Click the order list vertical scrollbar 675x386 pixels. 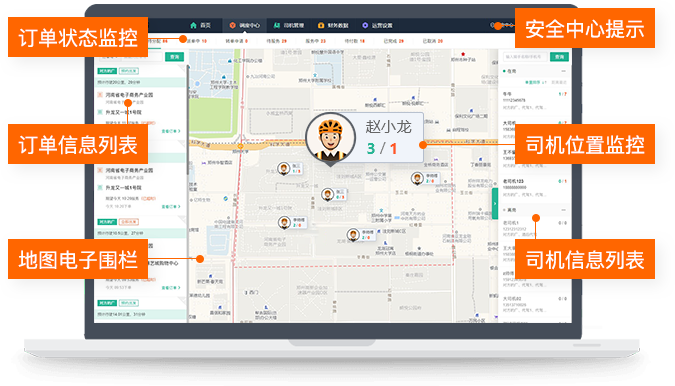(x=187, y=120)
